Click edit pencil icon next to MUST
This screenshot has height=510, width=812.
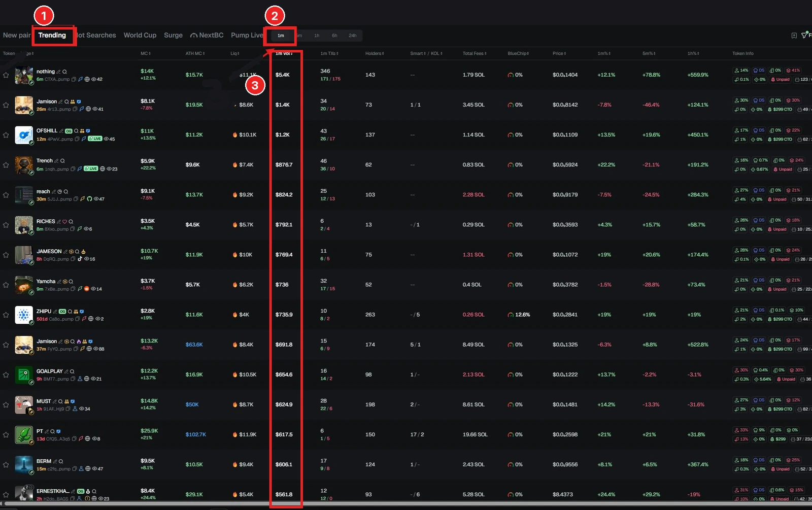pyautogui.click(x=54, y=401)
